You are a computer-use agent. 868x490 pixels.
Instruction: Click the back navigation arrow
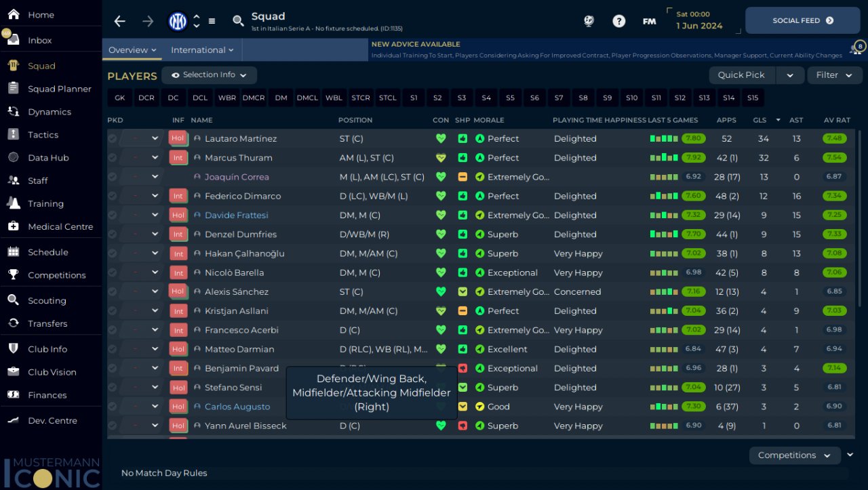[120, 21]
